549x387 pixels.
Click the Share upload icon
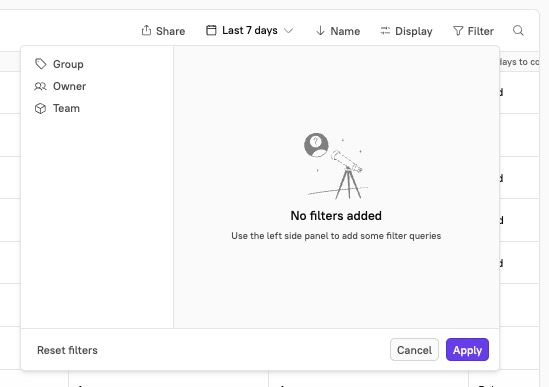pos(146,30)
